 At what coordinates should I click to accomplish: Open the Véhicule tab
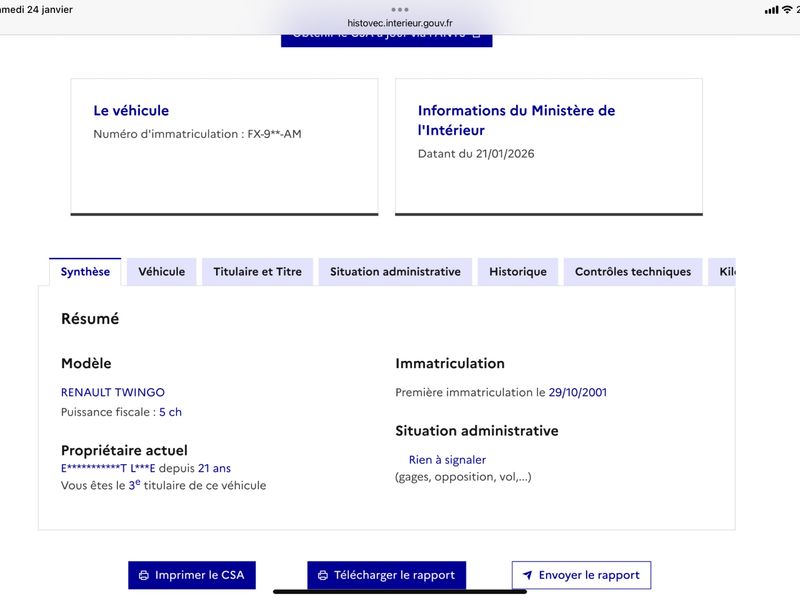(161, 272)
